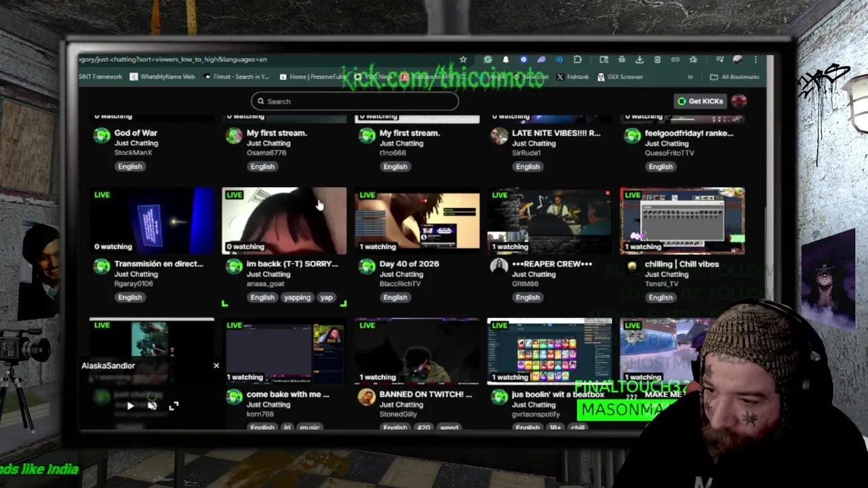Click the korn788 channel avatar

point(234,397)
